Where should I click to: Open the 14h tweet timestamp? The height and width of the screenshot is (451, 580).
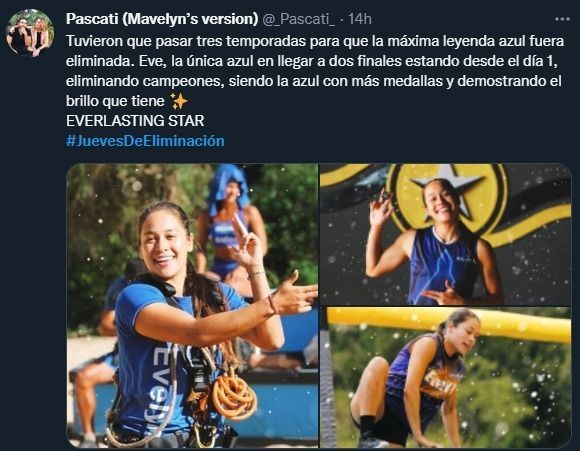click(360, 19)
